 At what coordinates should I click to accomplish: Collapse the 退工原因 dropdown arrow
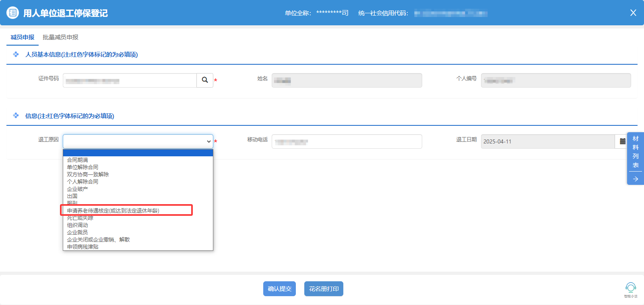(x=208, y=141)
